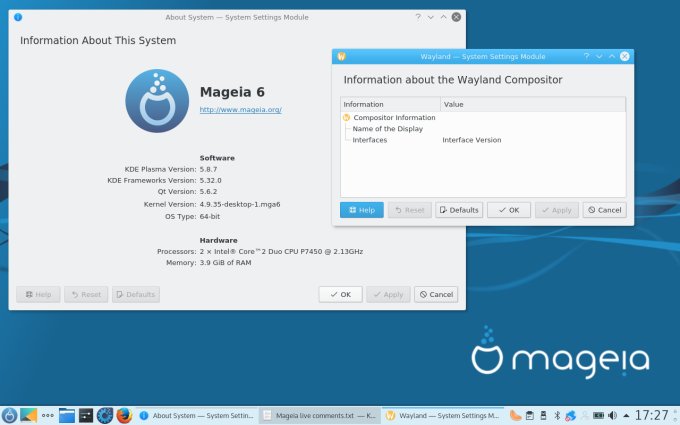Click Help in the Wayland window
This screenshot has height=425, width=680.
362,210
